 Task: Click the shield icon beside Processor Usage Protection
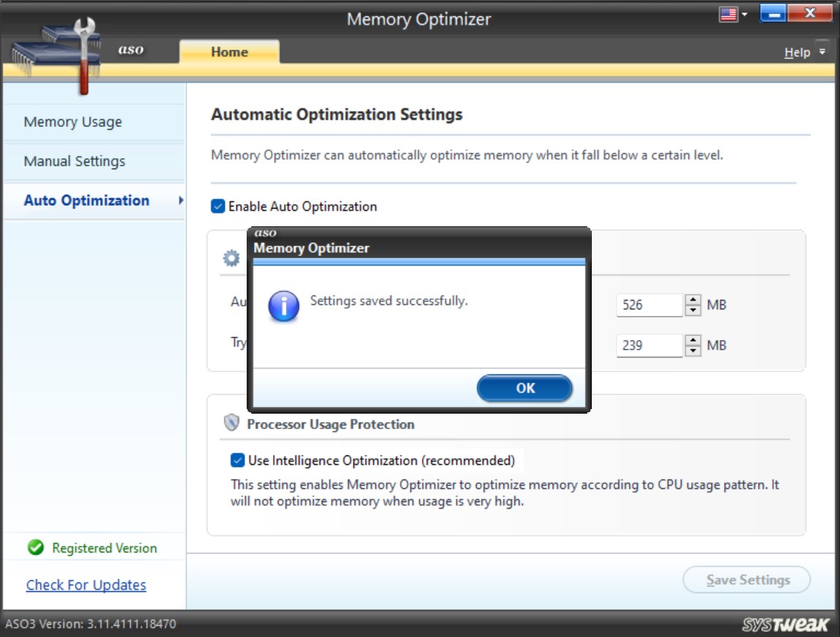(x=234, y=424)
